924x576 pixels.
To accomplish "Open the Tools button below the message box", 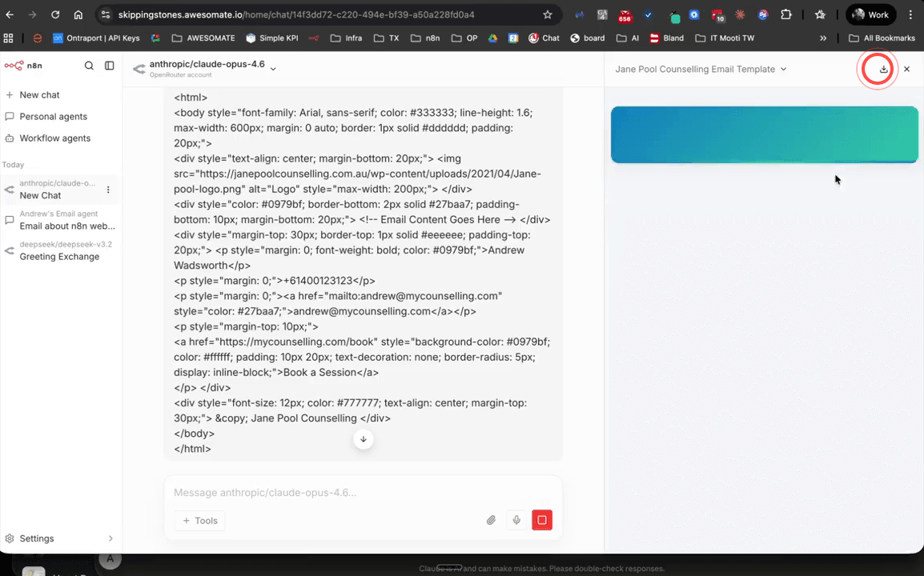I will (x=199, y=520).
